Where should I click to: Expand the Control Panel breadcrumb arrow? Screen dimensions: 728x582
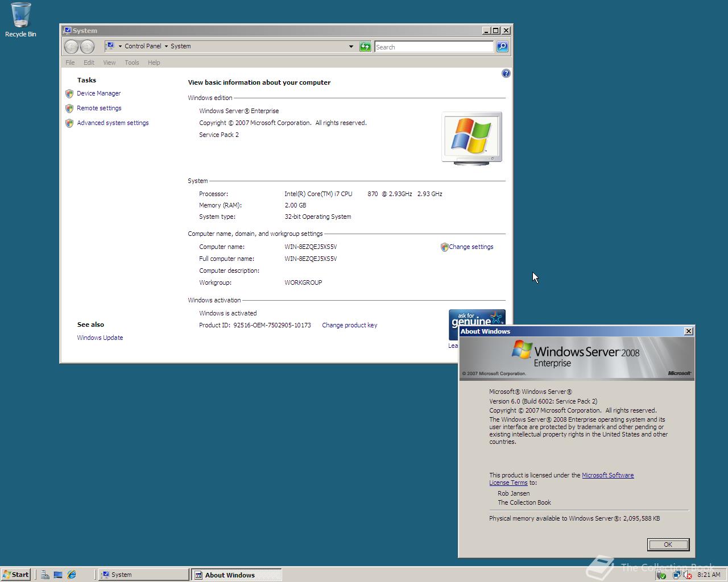point(166,47)
